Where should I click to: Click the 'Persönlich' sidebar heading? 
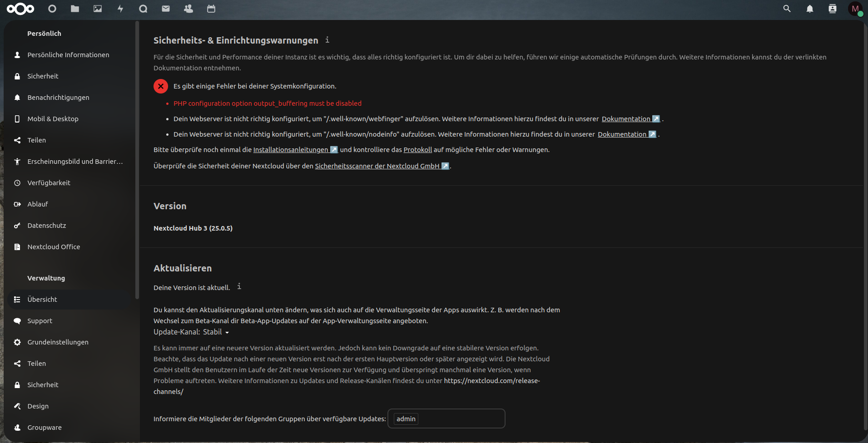point(44,34)
